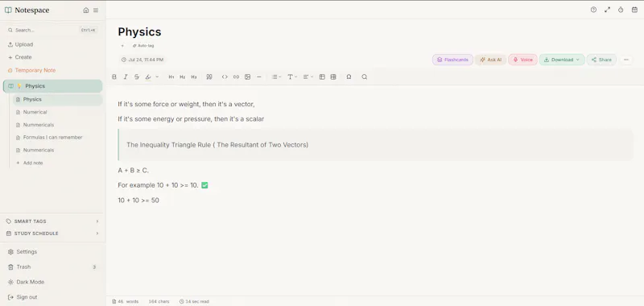Open the more options ellipsis menu

(x=626, y=60)
